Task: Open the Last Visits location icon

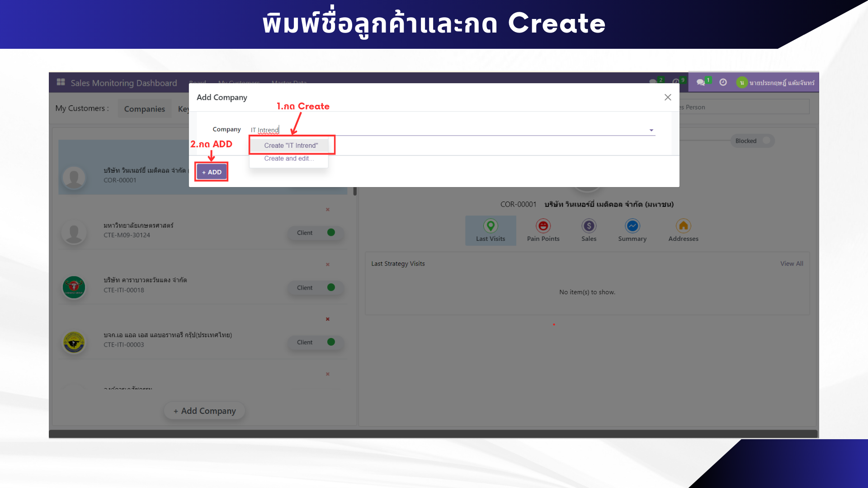Action: 491,225
